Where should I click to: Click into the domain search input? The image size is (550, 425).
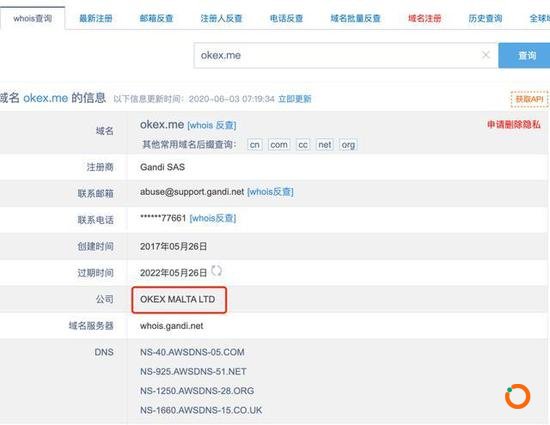coord(337,55)
